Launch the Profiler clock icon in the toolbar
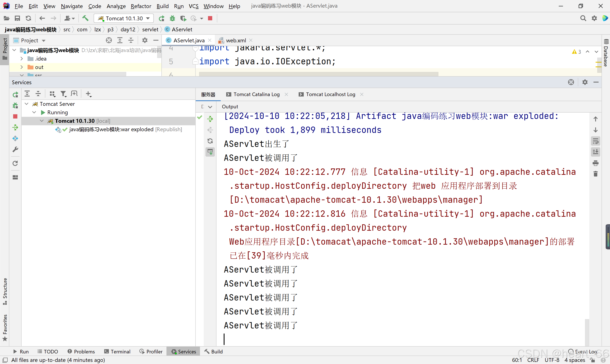Viewport: 610px width, 364px height. coord(194,18)
